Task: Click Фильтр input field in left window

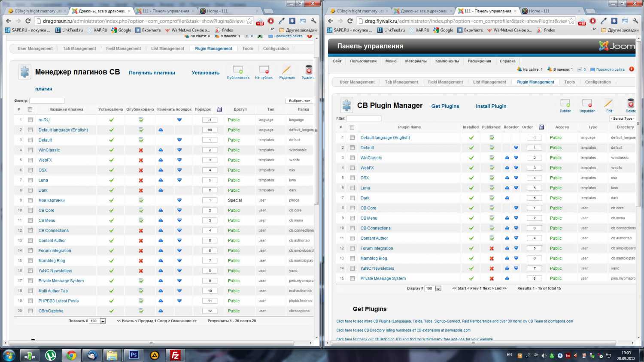Action: [x=46, y=101]
